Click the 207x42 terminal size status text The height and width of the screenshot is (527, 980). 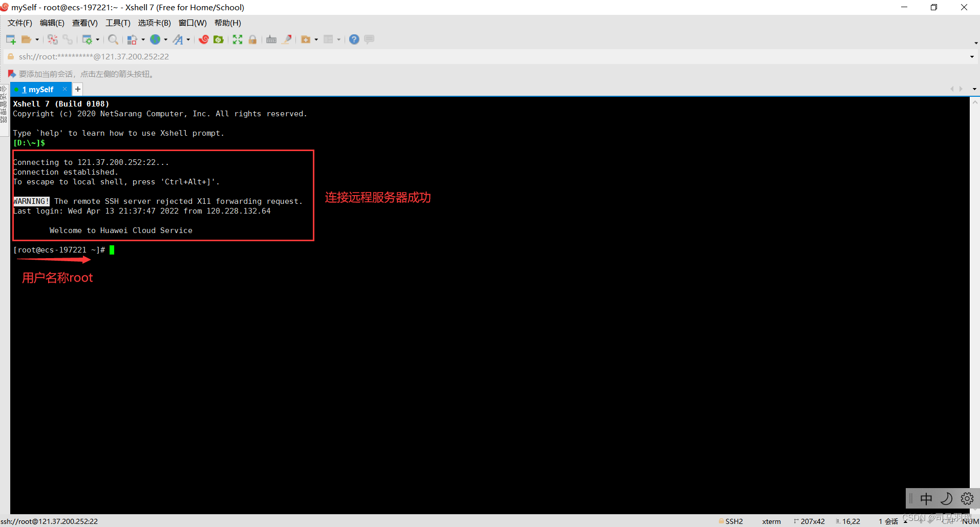pyautogui.click(x=809, y=521)
